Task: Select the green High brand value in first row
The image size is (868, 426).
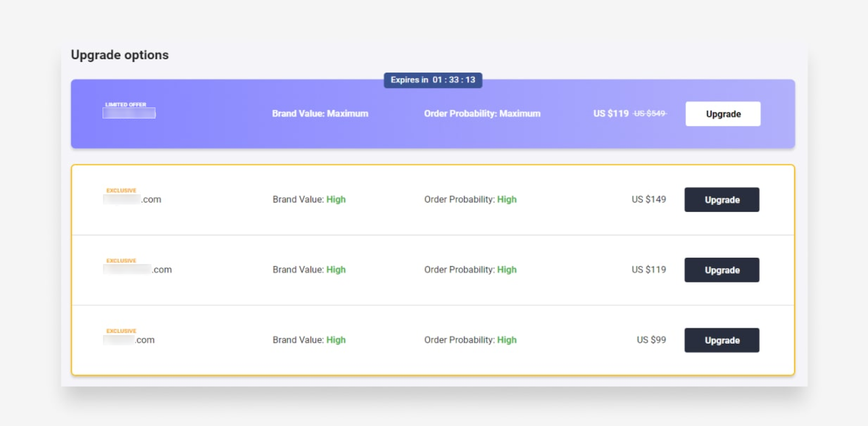Action: pyautogui.click(x=336, y=199)
